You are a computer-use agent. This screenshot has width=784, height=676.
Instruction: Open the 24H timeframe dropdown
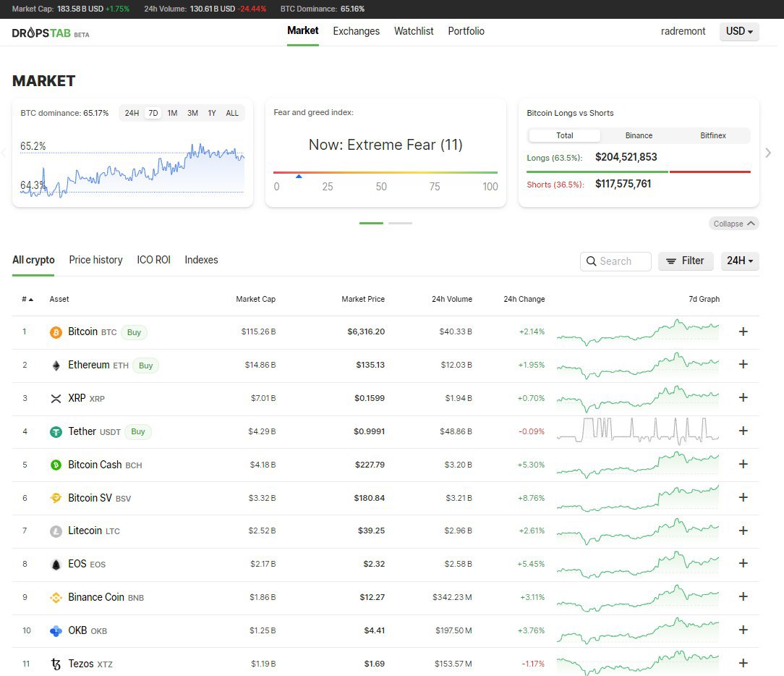tap(739, 261)
